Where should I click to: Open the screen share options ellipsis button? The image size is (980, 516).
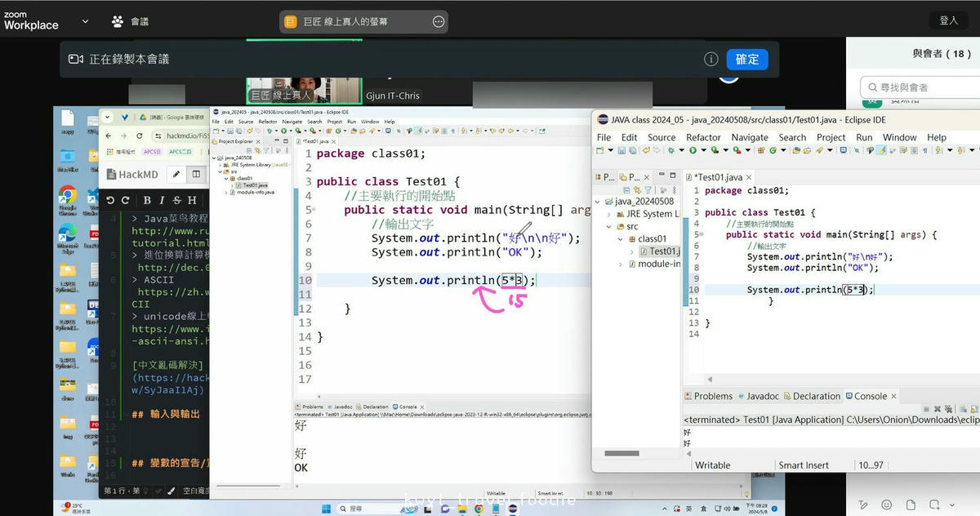(439, 22)
